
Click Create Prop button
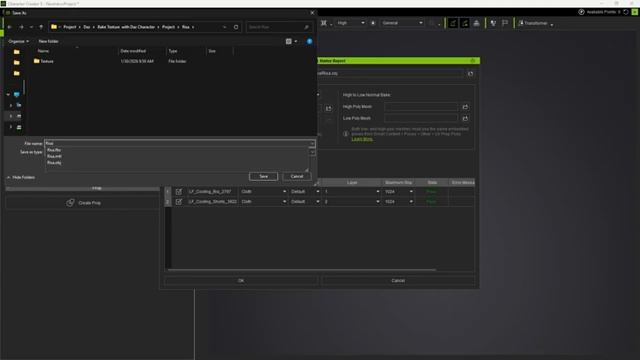pyautogui.click(x=83, y=203)
